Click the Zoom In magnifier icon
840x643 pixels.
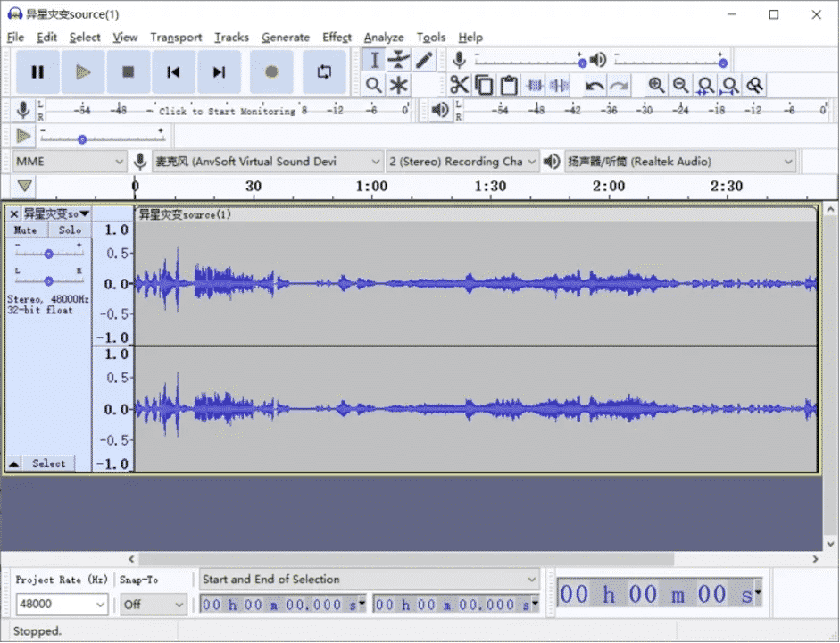pyautogui.click(x=655, y=85)
